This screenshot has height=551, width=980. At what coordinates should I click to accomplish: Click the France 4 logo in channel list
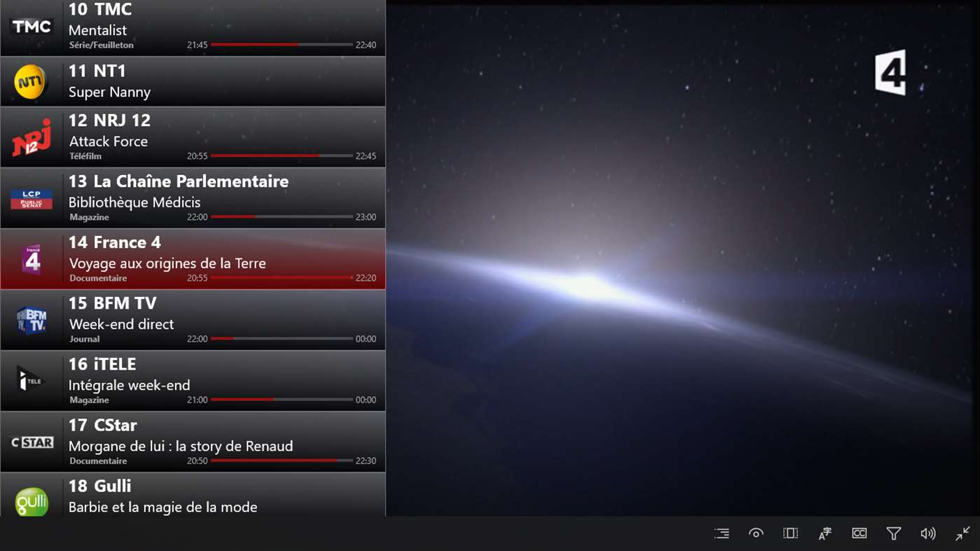[32, 260]
